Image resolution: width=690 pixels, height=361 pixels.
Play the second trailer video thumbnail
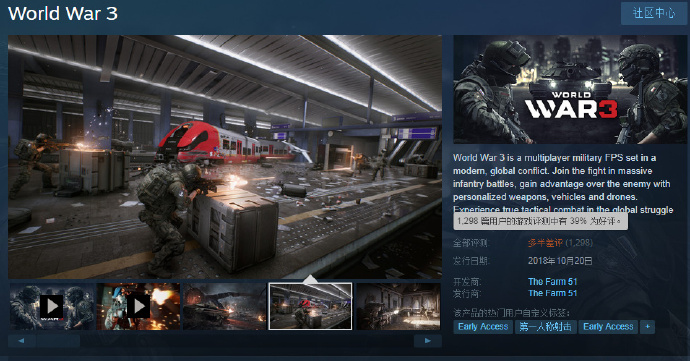(x=138, y=306)
